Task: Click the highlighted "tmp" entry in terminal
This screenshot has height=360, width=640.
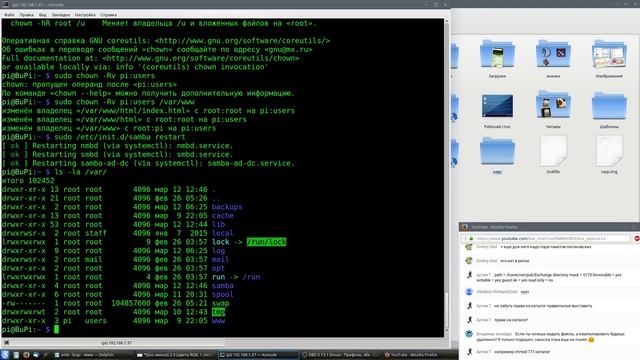Action: [x=218, y=312]
